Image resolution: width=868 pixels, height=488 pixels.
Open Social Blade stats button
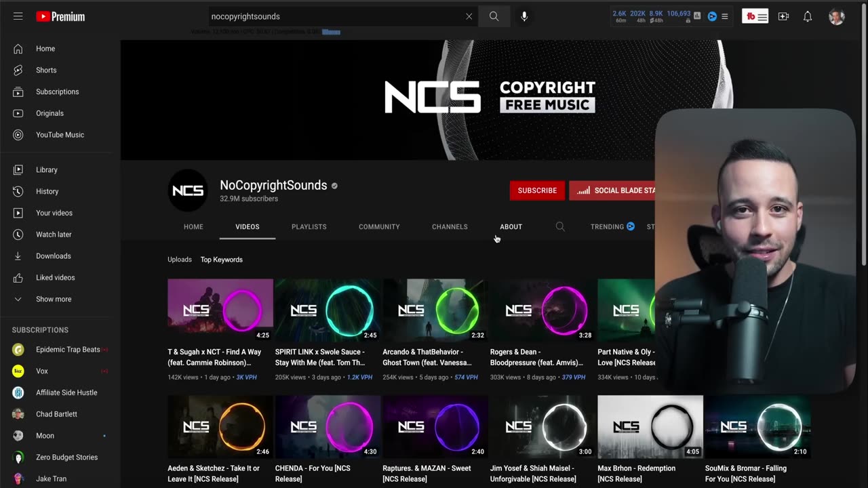point(612,190)
